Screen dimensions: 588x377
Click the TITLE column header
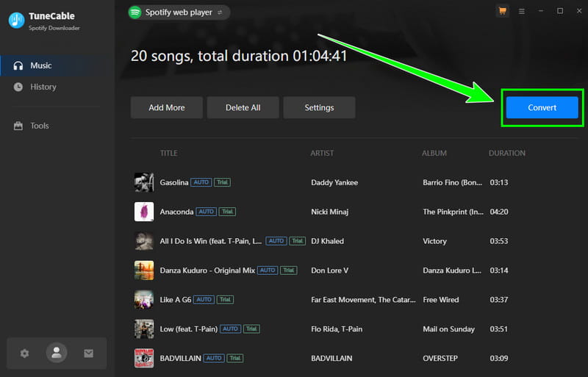(168, 153)
